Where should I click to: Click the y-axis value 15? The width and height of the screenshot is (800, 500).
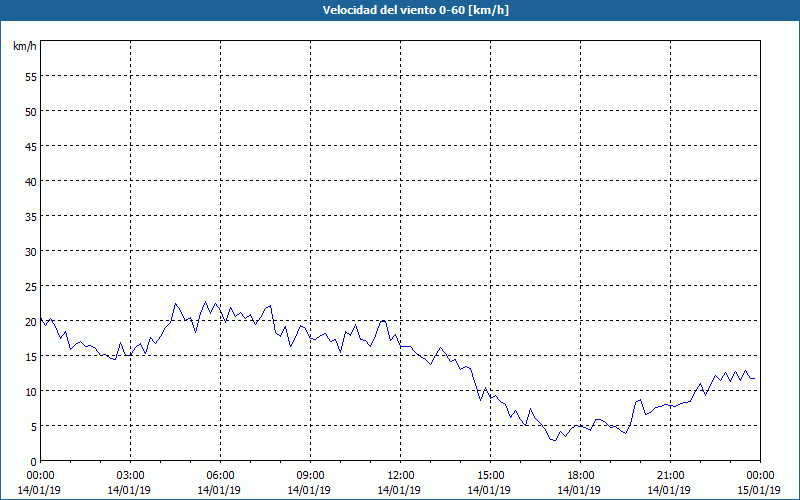31,357
